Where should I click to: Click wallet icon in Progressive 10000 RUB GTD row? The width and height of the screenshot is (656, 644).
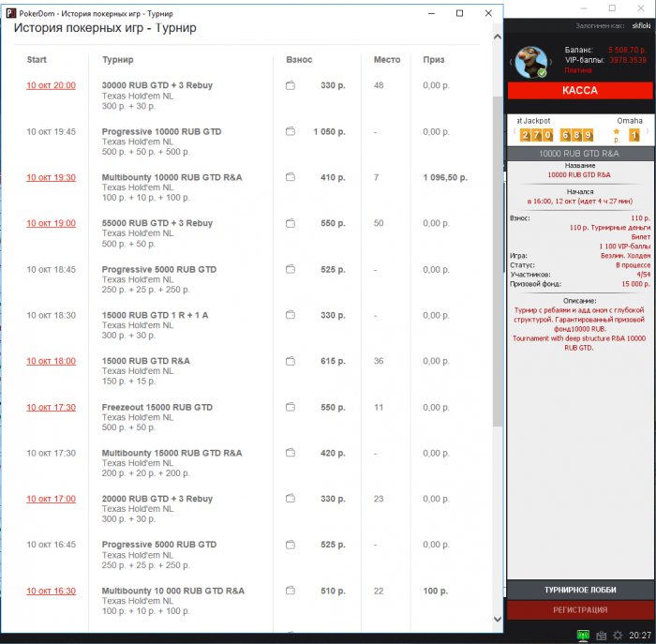click(x=291, y=131)
